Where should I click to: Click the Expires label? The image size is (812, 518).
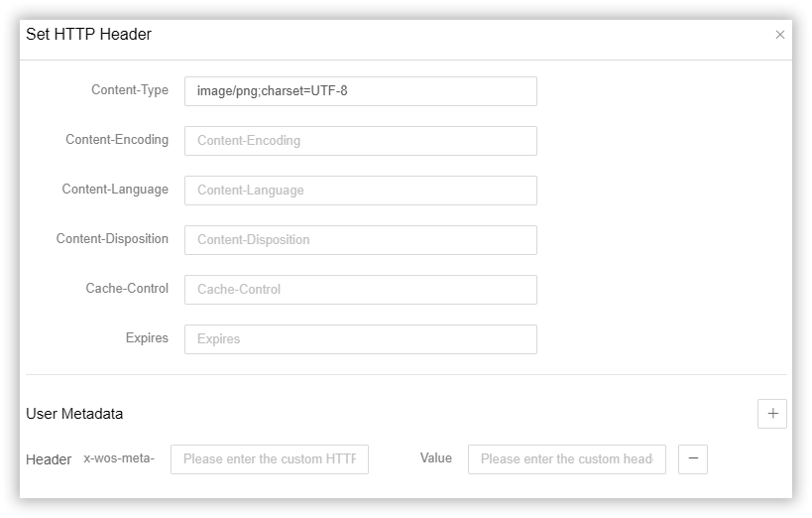[x=147, y=338]
